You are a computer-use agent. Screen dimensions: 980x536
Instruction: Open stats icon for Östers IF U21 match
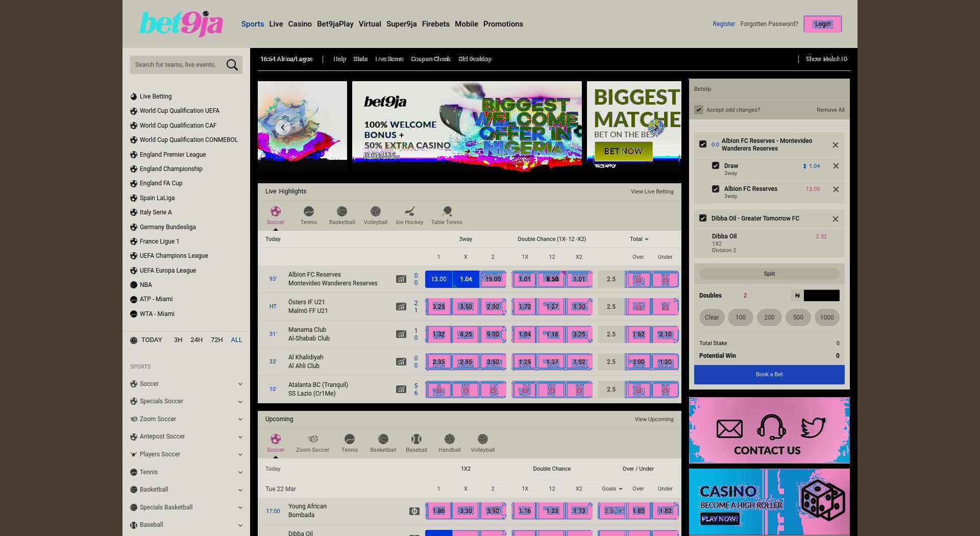pos(401,307)
